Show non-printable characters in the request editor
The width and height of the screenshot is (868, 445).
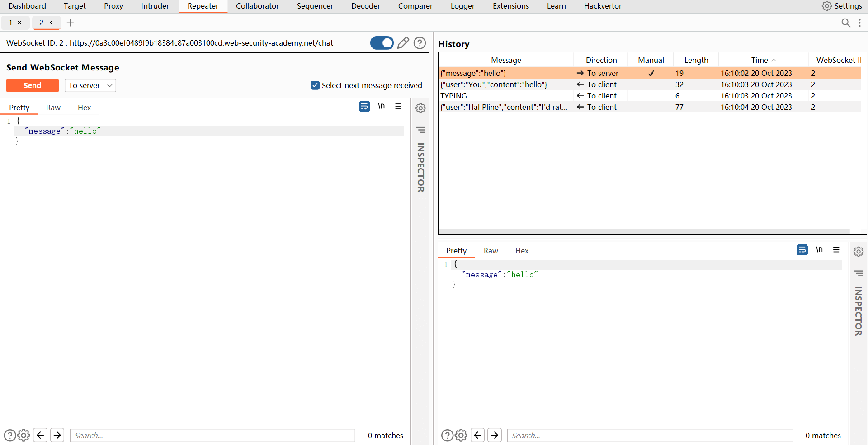click(x=382, y=107)
